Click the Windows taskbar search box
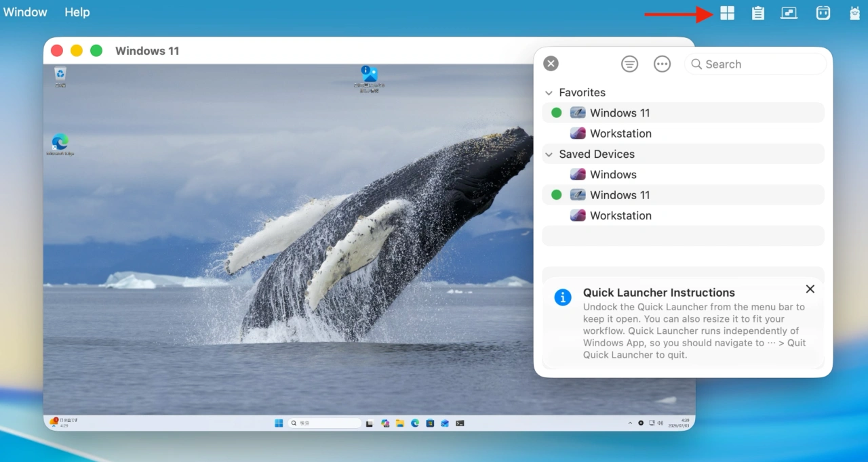868x462 pixels. (x=325, y=423)
